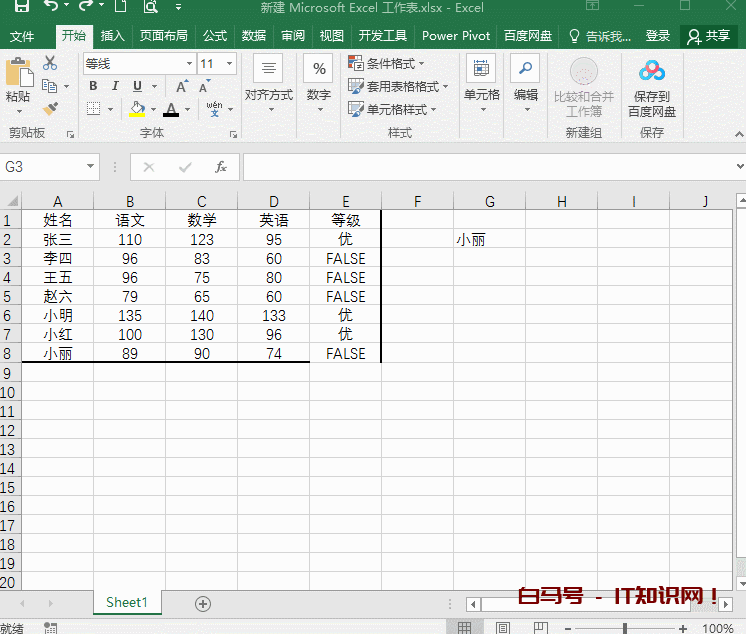Expand the font size dropdown
The width and height of the screenshot is (746, 634).
[x=232, y=64]
